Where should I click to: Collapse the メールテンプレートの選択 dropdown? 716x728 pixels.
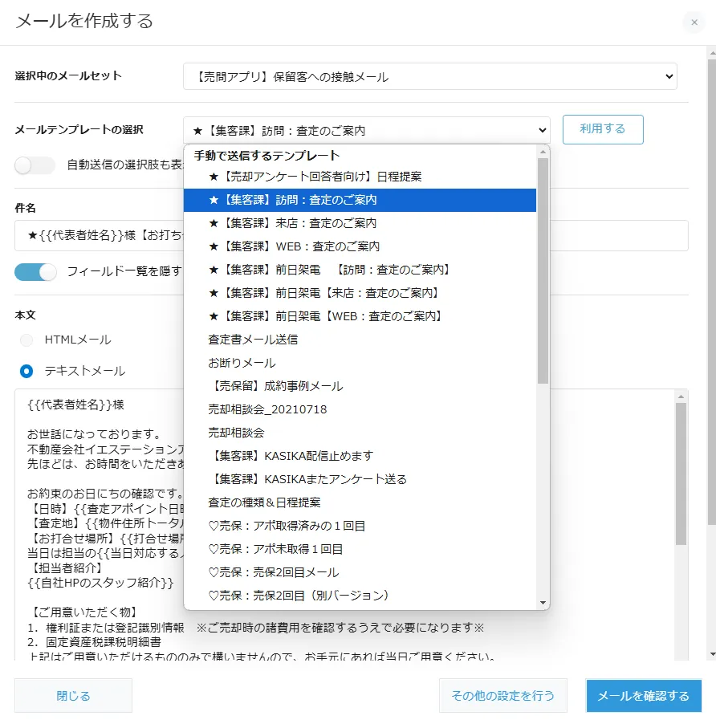[366, 130]
